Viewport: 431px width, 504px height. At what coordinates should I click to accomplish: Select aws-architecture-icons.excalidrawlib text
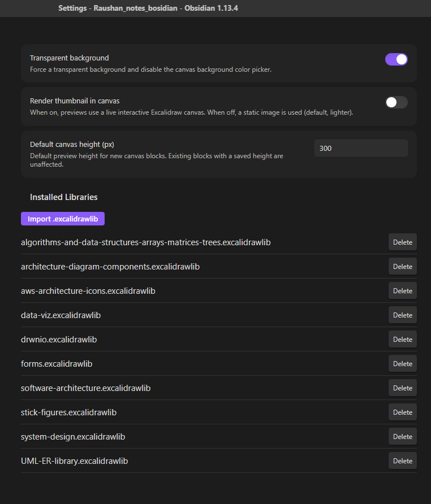point(88,291)
